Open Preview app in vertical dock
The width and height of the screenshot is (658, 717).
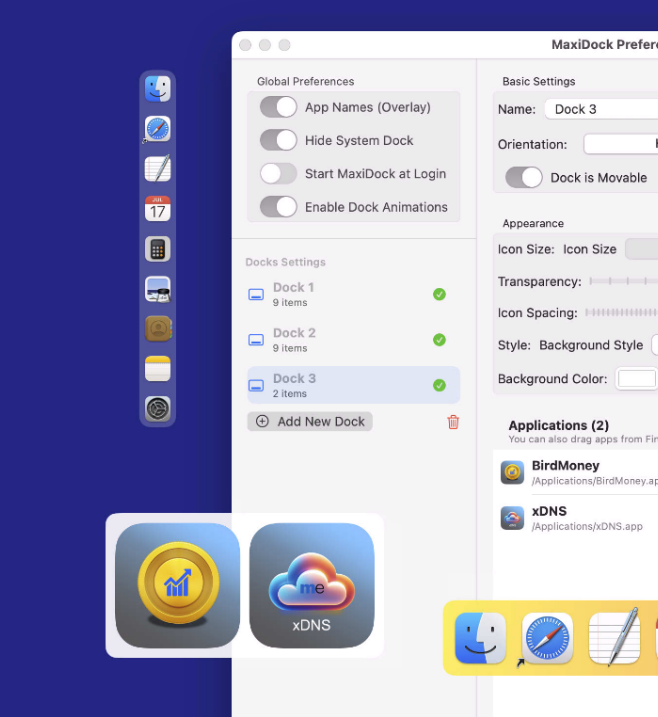click(158, 289)
